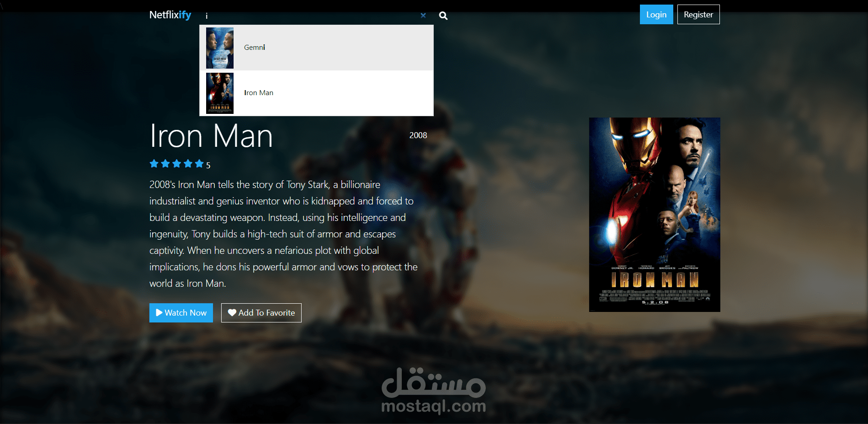Select Gemni from search suggestions
868x424 pixels.
coord(317,48)
